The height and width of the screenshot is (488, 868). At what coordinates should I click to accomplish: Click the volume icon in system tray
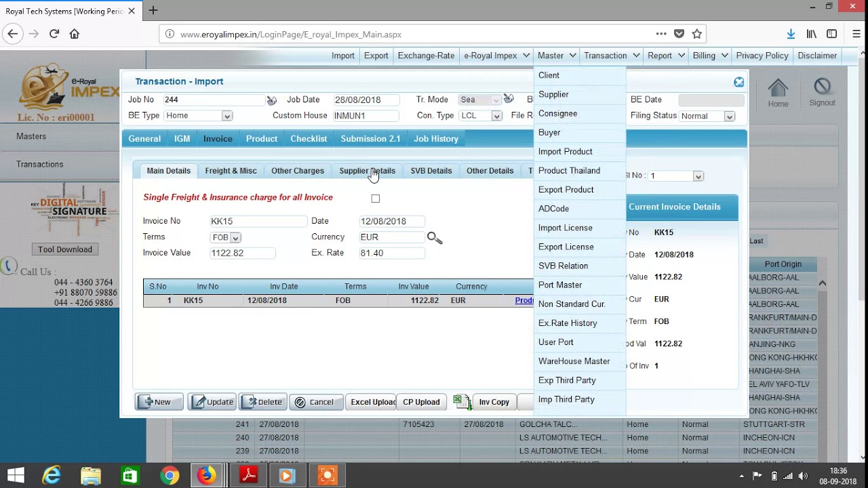point(803,476)
